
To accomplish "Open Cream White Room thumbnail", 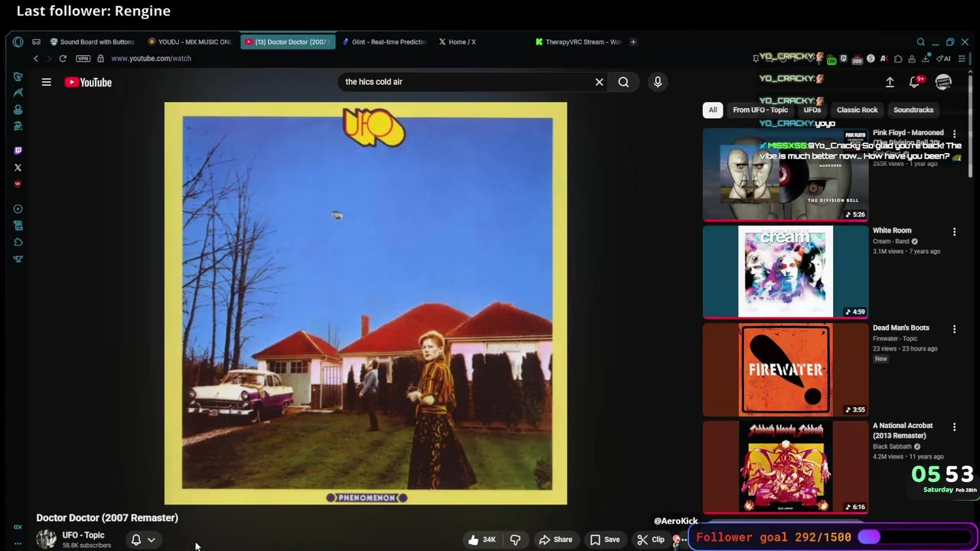I will (786, 272).
